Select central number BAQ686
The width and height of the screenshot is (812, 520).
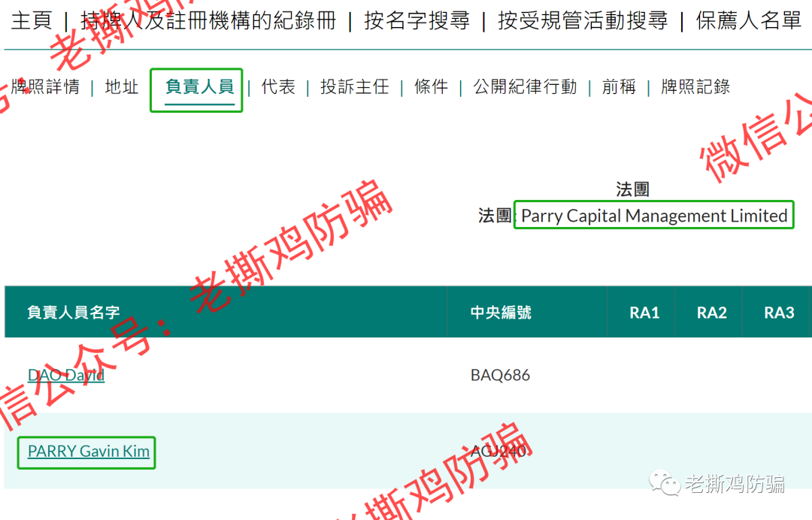[500, 375]
